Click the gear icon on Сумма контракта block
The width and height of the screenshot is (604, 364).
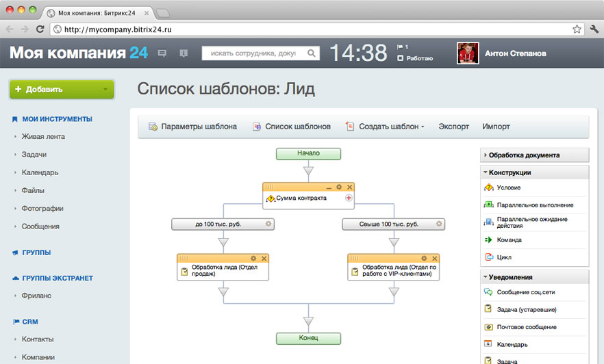point(339,187)
